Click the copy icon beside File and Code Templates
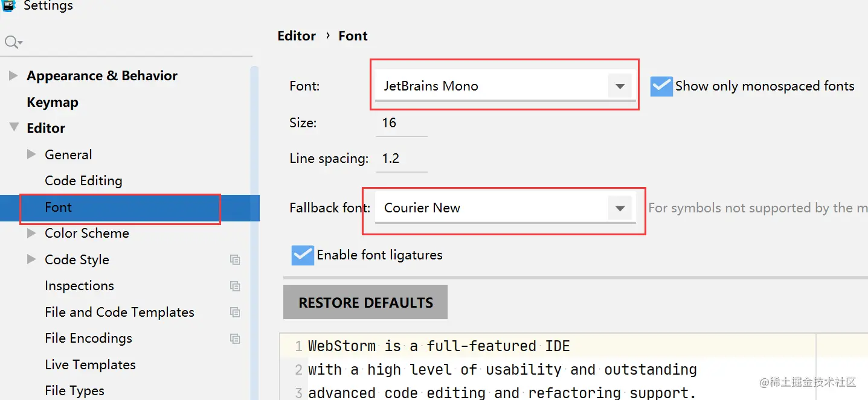Viewport: 868px width, 400px height. [x=235, y=313]
